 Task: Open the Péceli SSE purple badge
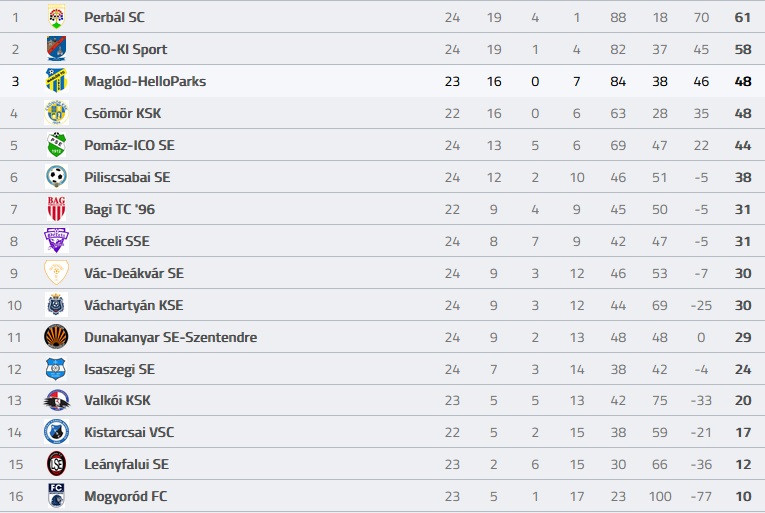(x=56, y=241)
